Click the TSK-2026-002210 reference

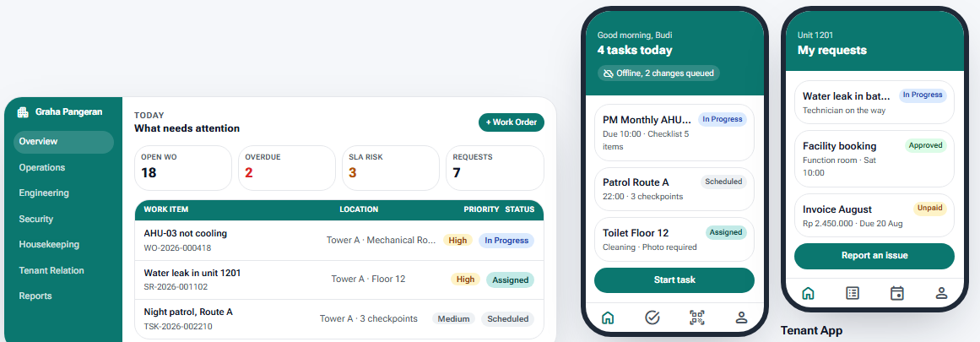(178, 326)
